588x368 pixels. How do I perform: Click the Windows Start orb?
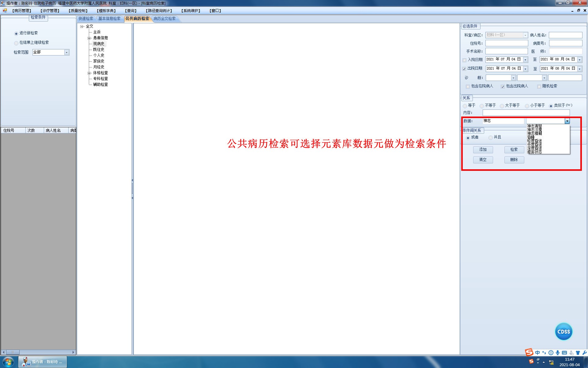tap(8, 362)
